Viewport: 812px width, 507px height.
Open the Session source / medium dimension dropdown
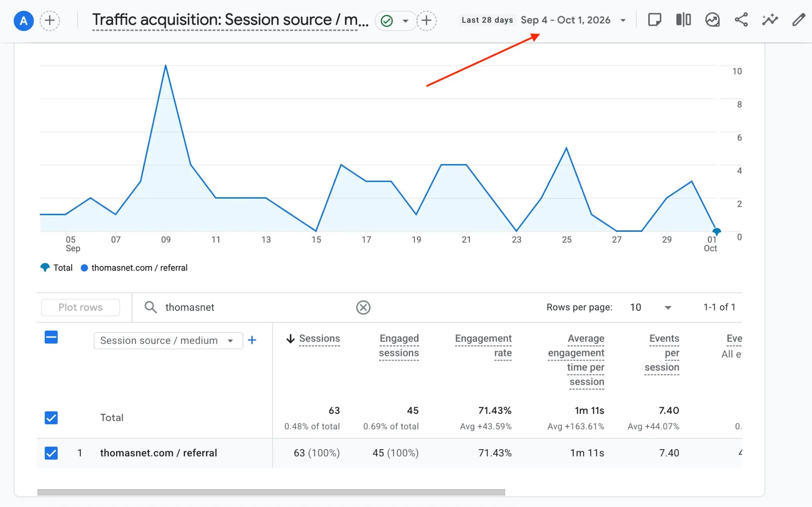point(168,341)
